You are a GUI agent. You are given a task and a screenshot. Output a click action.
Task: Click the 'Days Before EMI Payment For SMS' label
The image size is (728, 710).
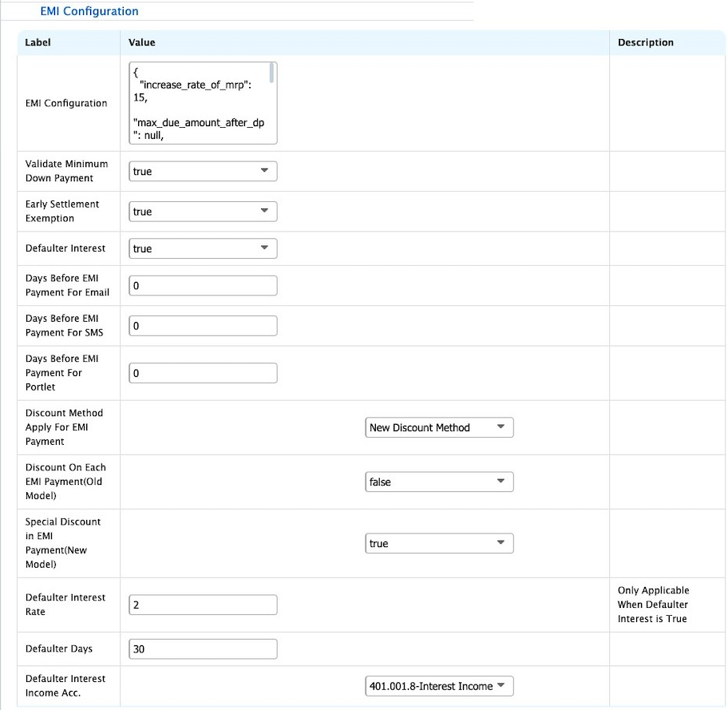coord(64,326)
